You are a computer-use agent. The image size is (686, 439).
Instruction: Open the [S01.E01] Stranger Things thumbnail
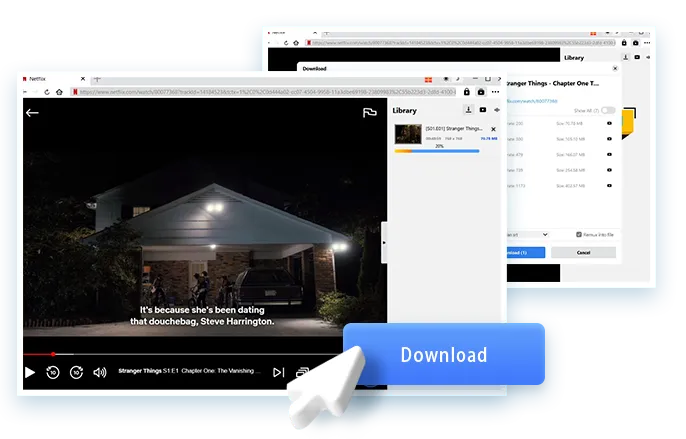point(408,134)
